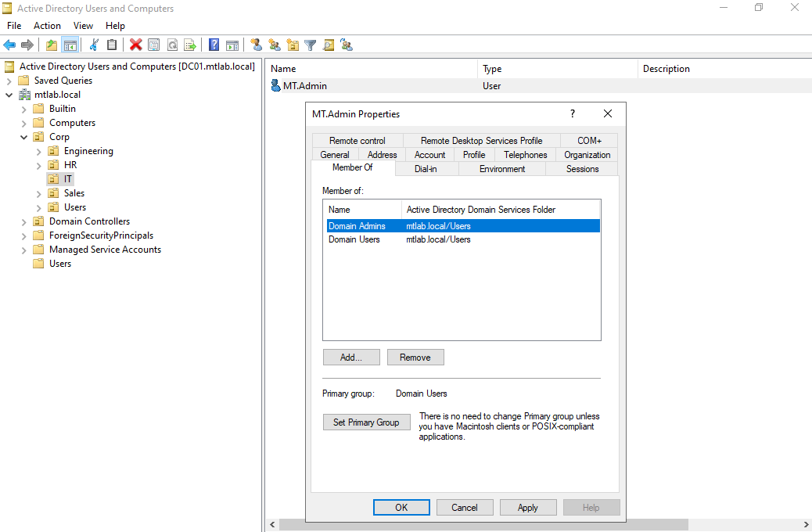Open the File menu
The image size is (812, 532).
(14, 25)
